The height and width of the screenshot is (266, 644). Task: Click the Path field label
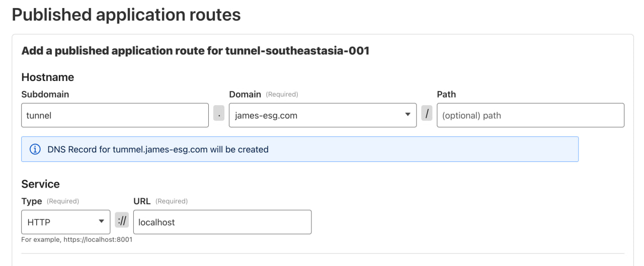coord(446,94)
